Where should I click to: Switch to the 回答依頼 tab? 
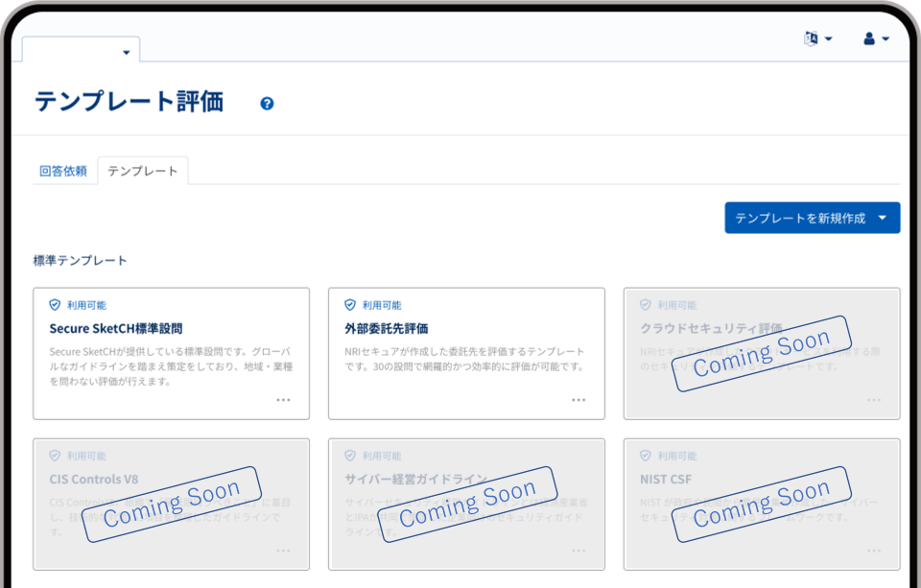(x=63, y=171)
